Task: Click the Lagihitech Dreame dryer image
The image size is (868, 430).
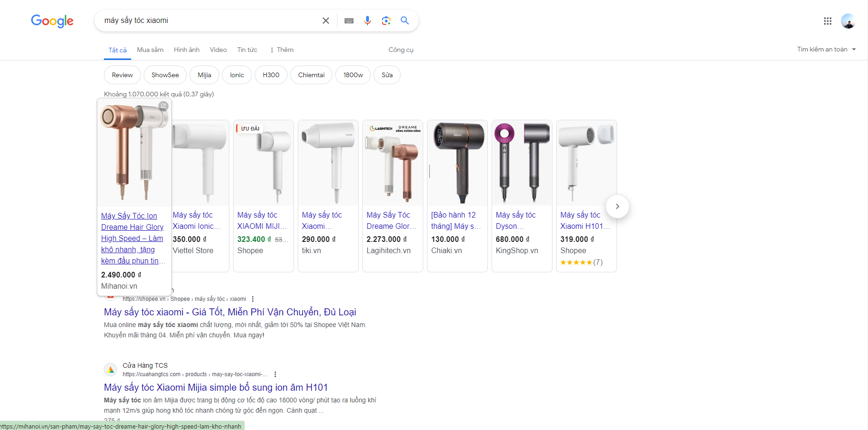Action: tap(393, 163)
